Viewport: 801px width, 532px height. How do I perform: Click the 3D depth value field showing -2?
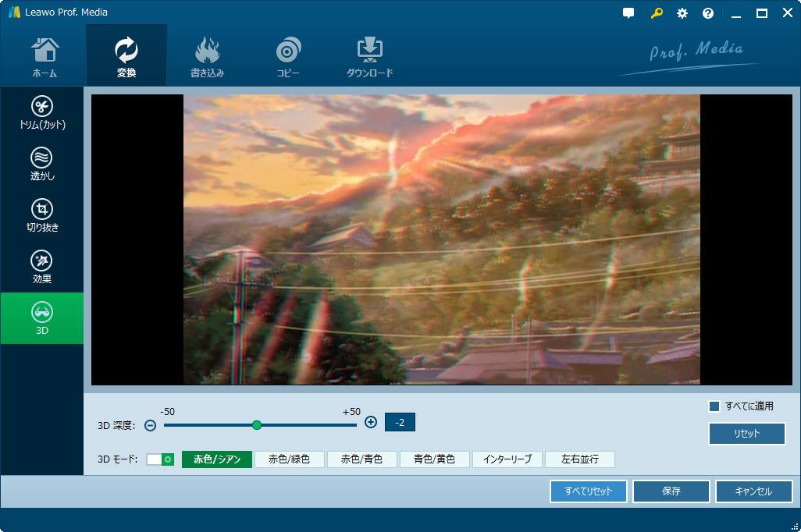400,422
